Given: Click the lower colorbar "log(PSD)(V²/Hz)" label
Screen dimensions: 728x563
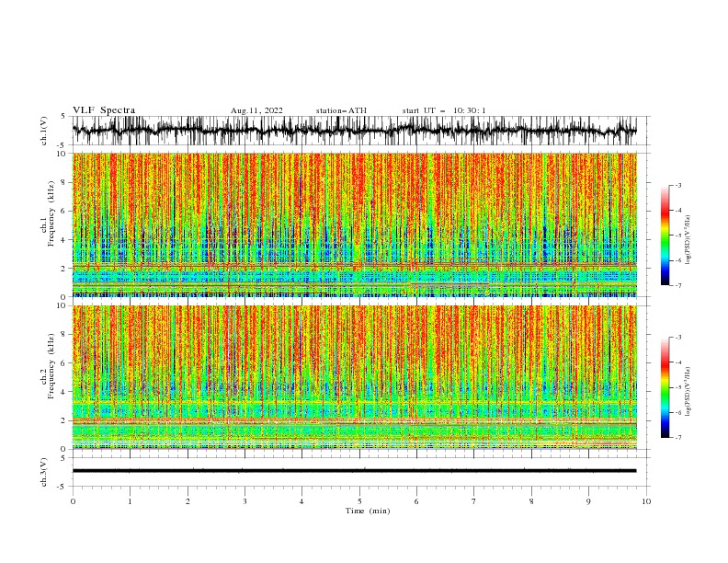Looking at the screenshot, I should [688, 392].
